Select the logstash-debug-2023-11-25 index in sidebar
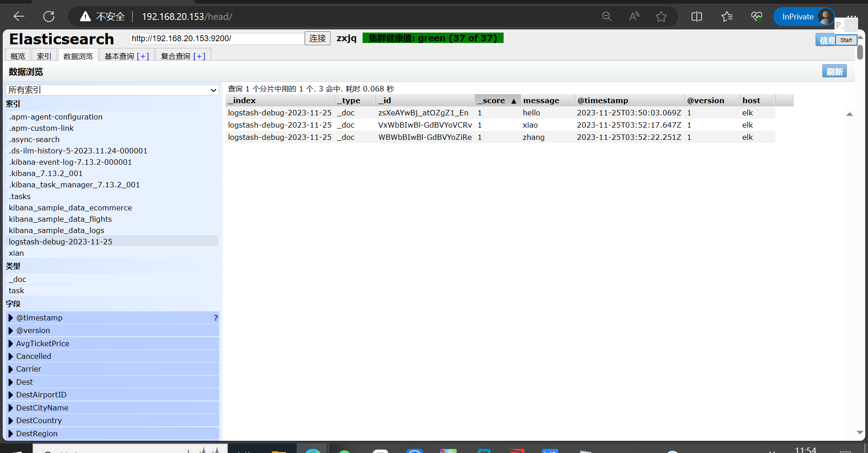This screenshot has width=868, height=453. click(113, 242)
